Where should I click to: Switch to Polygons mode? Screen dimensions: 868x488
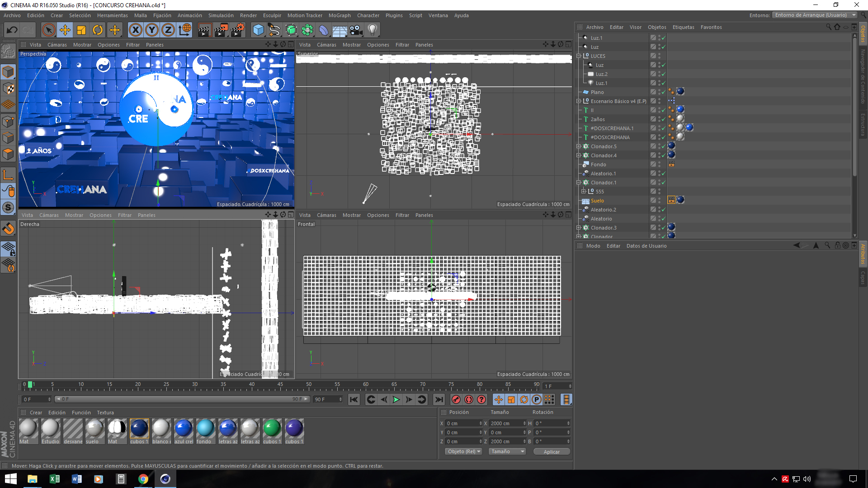(x=8, y=154)
